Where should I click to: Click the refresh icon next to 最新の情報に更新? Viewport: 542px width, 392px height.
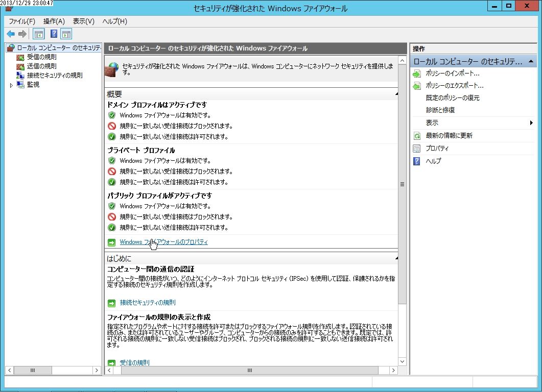click(x=417, y=136)
